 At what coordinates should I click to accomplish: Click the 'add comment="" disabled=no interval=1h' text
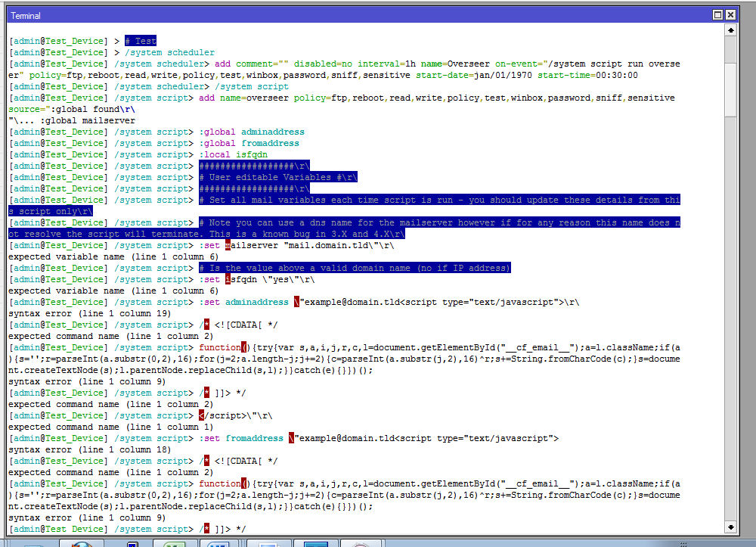[314, 64]
